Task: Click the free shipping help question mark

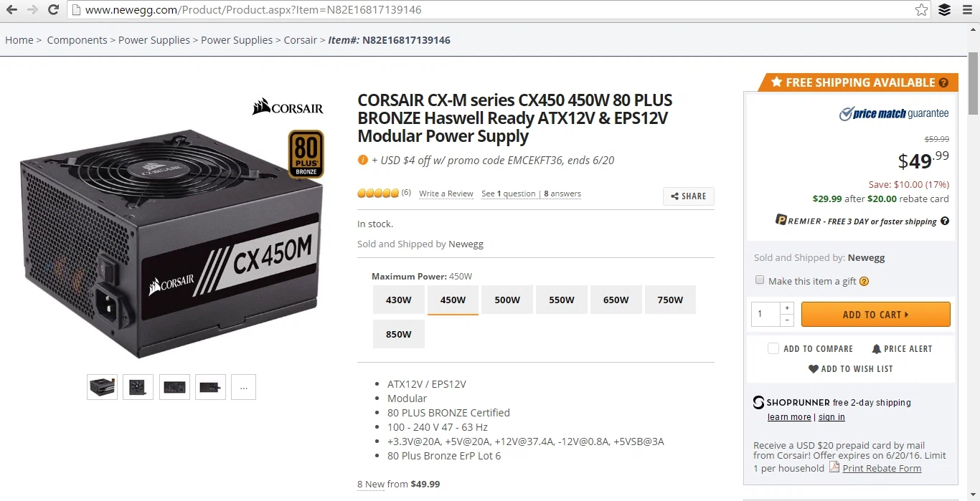Action: click(x=943, y=82)
